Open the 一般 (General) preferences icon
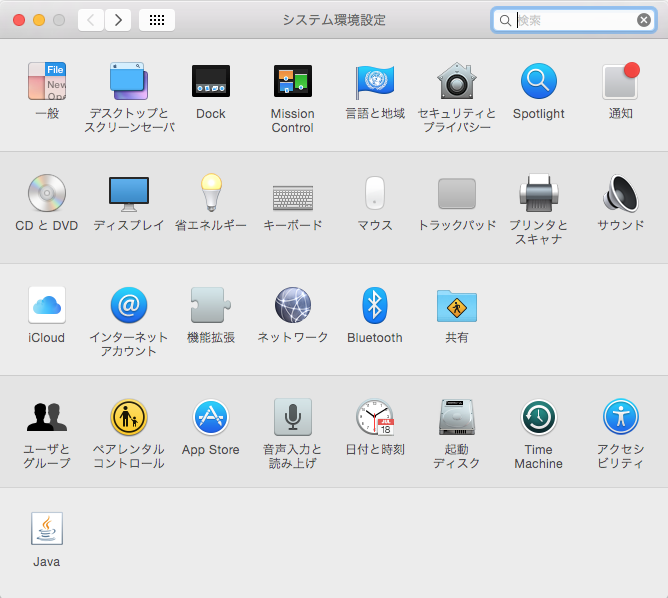Screen dimensions: 668x598 pos(47,81)
